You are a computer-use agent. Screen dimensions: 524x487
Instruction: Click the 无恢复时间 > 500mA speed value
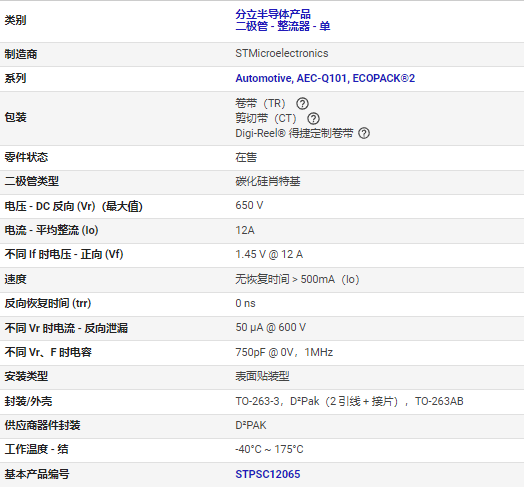pos(297,279)
